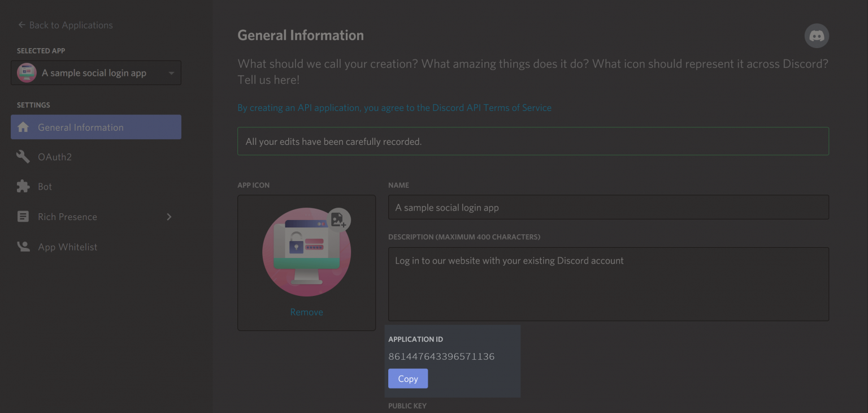The width and height of the screenshot is (868, 413).
Task: Open Bot settings via the puzzle icon
Action: [23, 187]
